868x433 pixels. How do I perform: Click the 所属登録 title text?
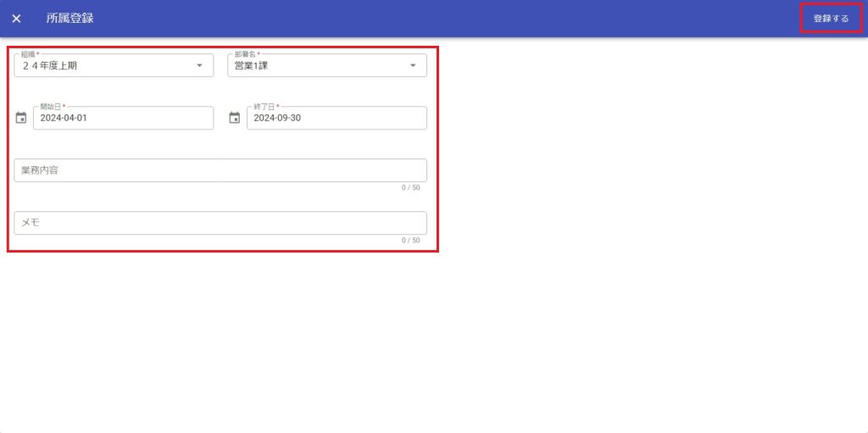70,19
